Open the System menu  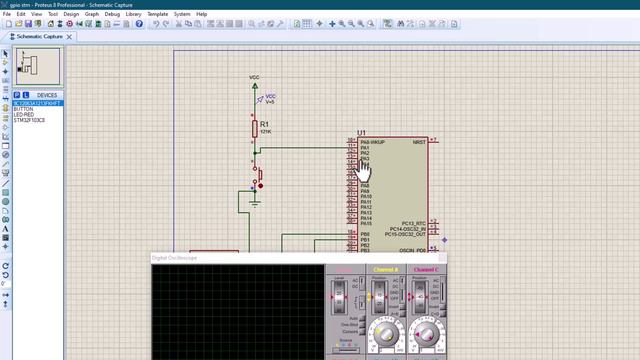click(x=182, y=14)
